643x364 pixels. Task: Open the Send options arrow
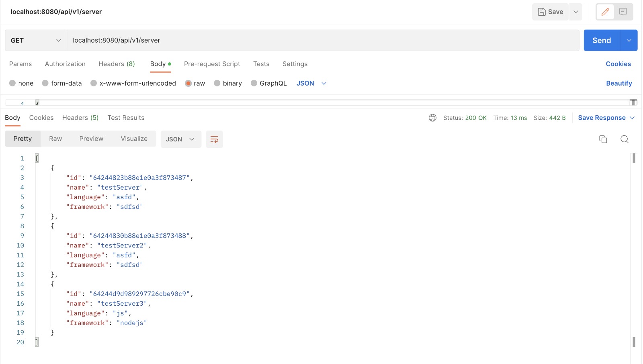pyautogui.click(x=629, y=40)
